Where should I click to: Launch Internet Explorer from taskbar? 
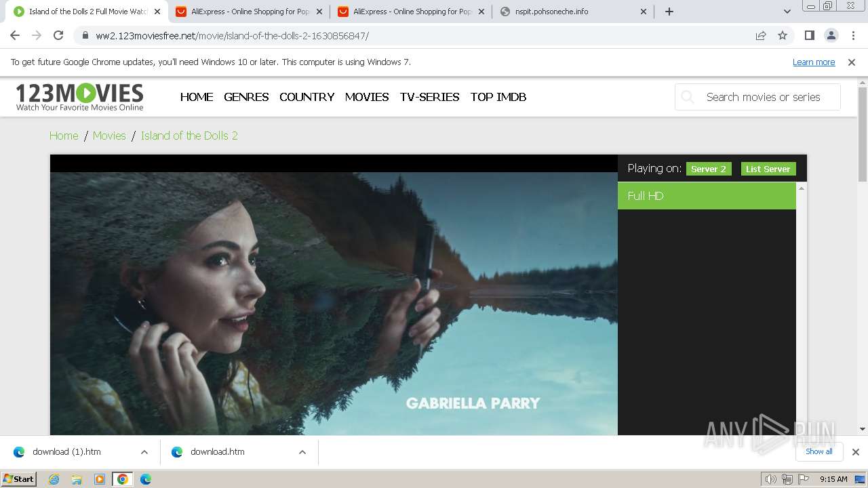[x=54, y=479]
